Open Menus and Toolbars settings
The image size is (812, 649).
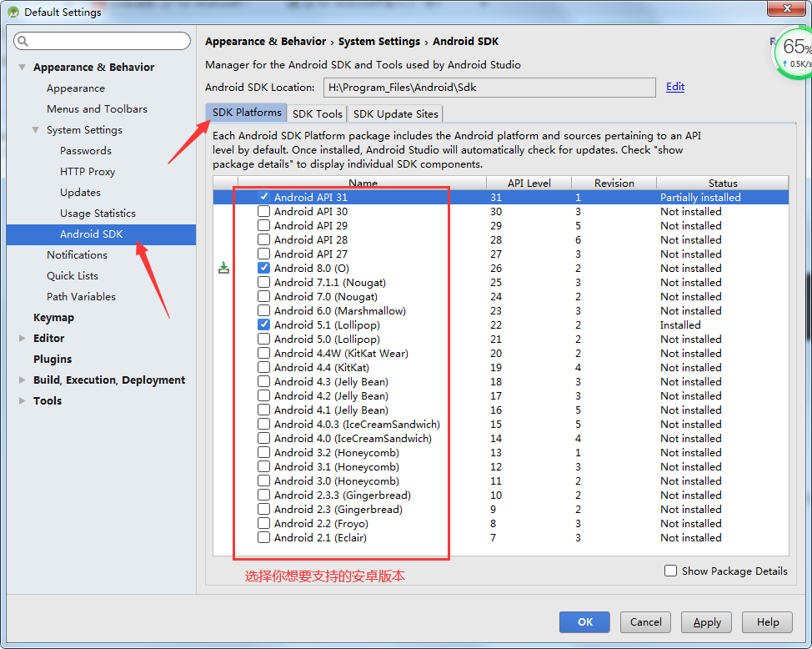[x=97, y=109]
